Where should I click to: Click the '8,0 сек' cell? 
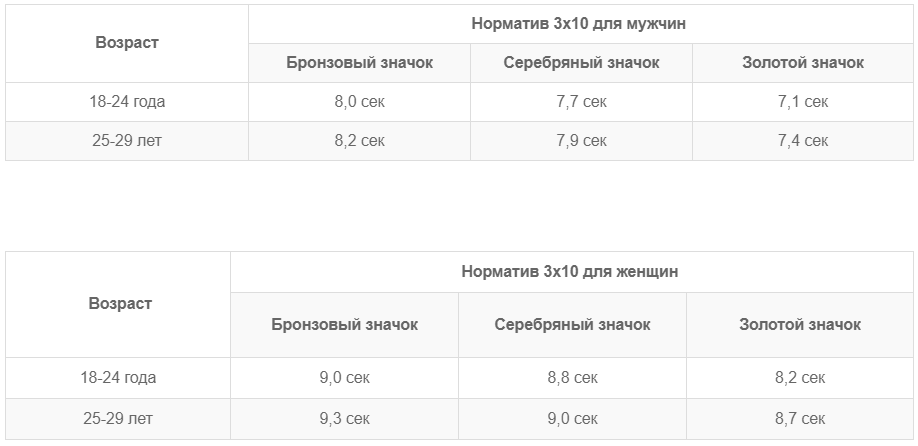(359, 102)
